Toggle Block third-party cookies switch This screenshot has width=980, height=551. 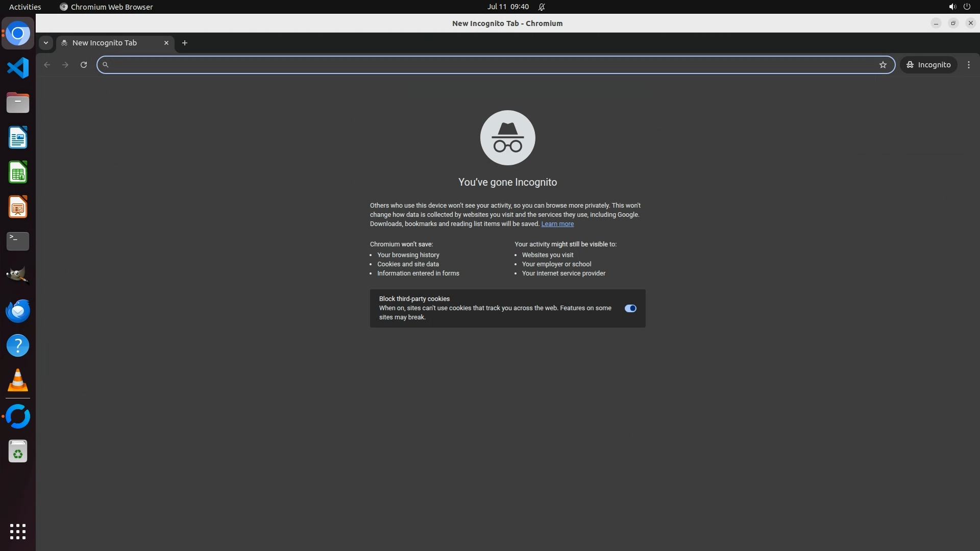[x=630, y=308]
